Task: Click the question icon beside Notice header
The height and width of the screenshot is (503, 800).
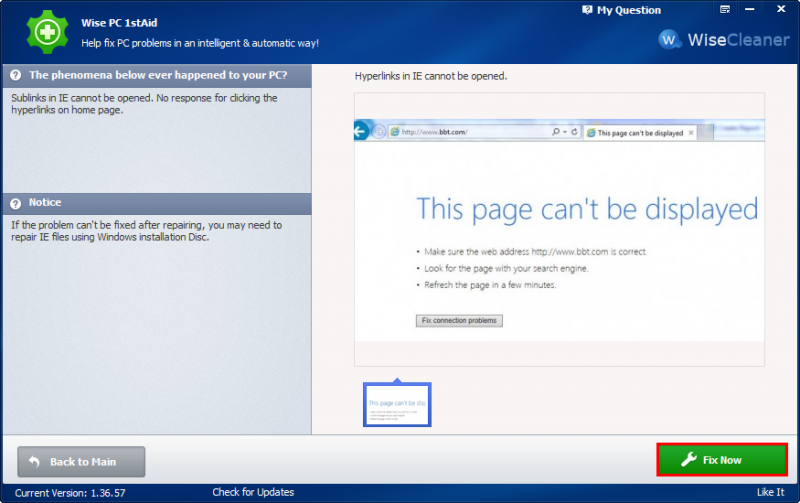Action: click(16, 204)
